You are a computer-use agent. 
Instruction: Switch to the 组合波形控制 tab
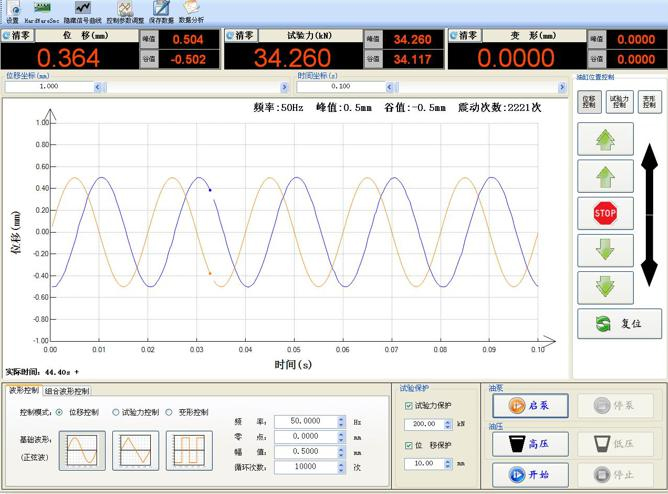[x=67, y=391]
